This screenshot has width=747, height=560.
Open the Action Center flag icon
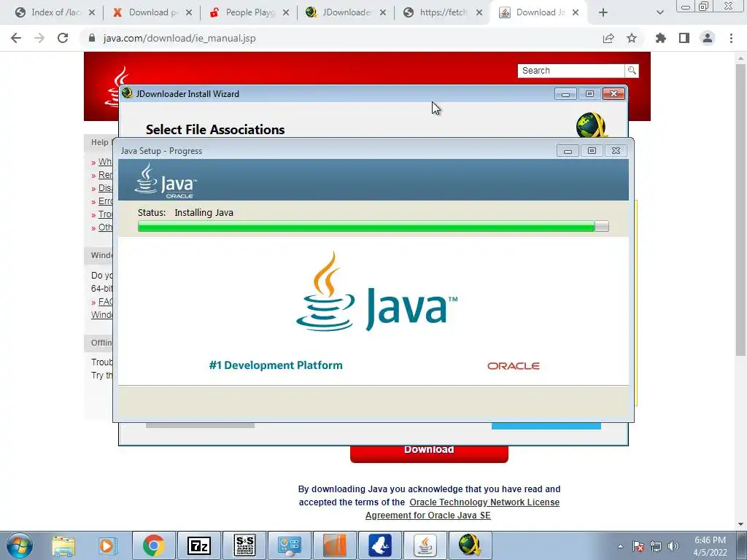point(638,546)
